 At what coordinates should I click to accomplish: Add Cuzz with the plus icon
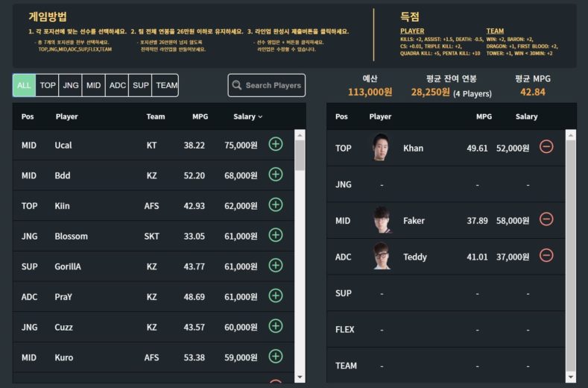point(276,326)
